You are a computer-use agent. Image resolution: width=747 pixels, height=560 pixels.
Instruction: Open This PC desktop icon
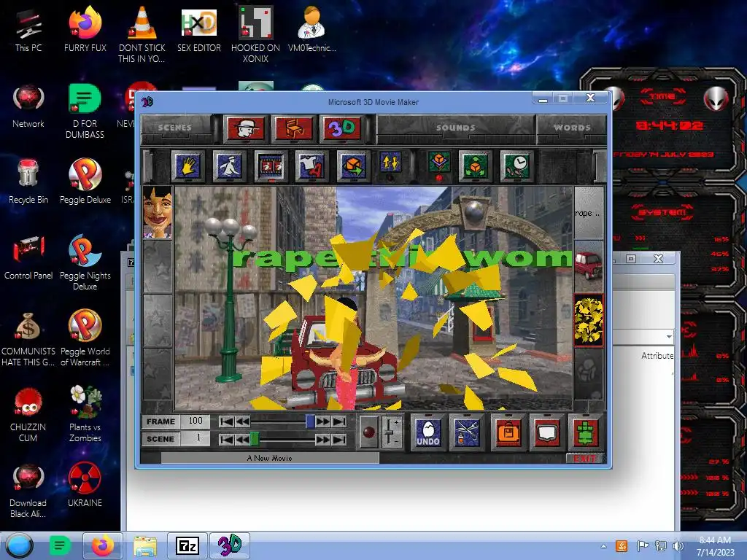tap(28, 31)
